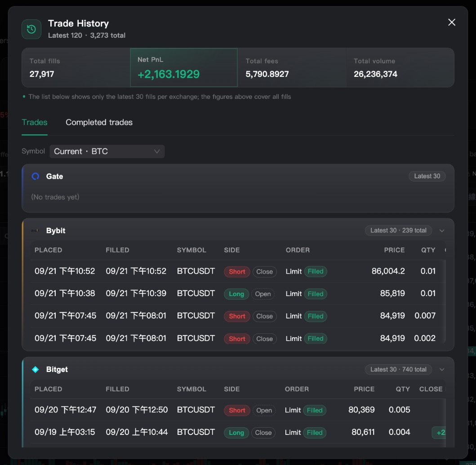Click the filled time 09/21 下午10:52 cell
Viewport: 476px width, 465px height.
(x=136, y=271)
